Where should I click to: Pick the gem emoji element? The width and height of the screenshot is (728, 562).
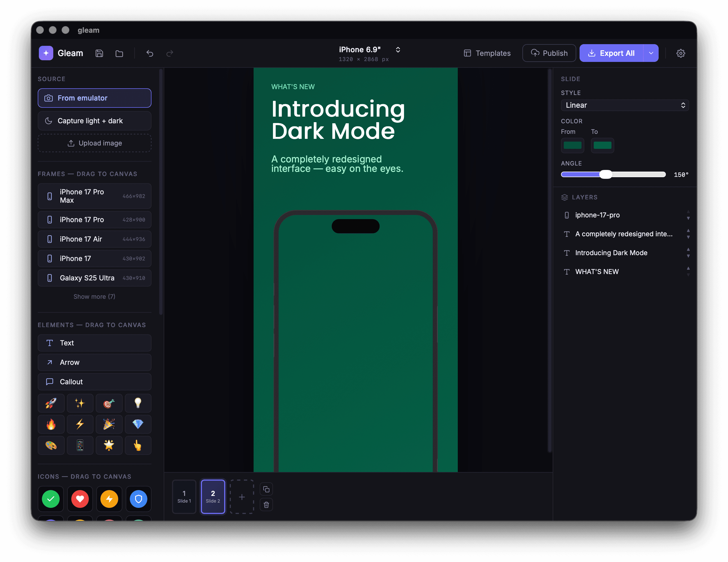pos(138,424)
